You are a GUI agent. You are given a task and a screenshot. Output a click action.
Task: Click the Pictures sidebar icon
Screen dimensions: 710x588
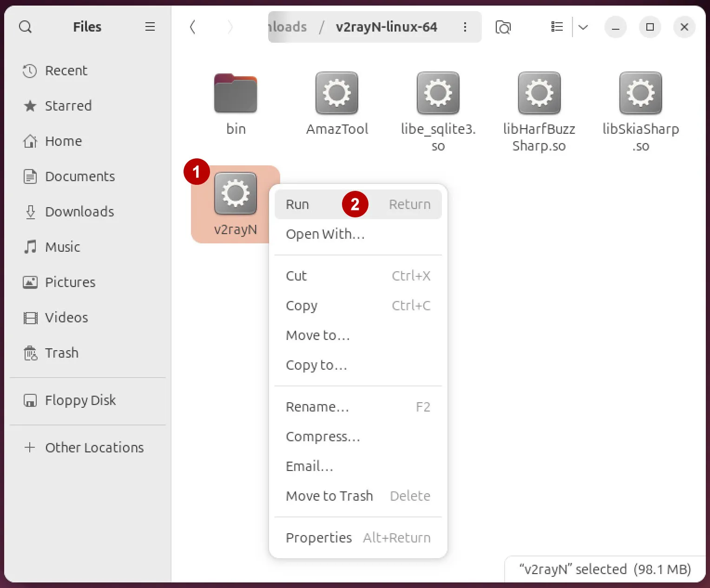30,282
